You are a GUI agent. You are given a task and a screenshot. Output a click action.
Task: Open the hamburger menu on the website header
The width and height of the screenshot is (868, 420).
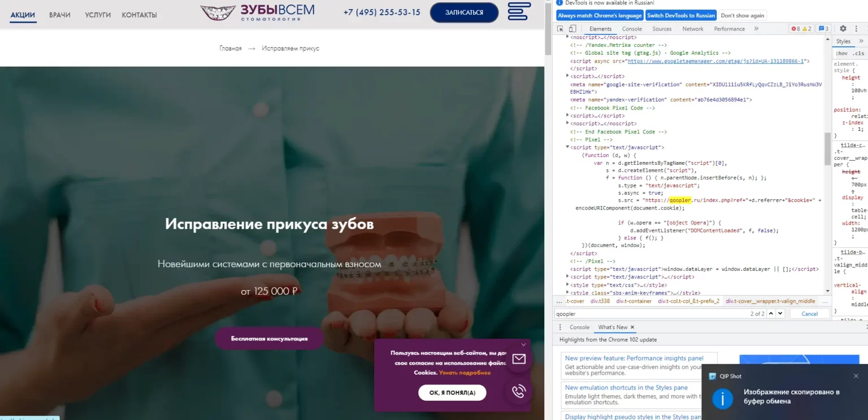coord(519,12)
